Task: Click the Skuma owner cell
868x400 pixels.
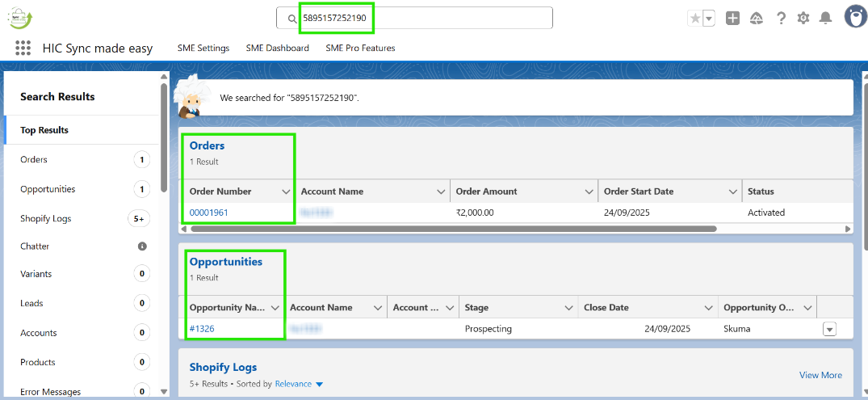Action: click(738, 329)
